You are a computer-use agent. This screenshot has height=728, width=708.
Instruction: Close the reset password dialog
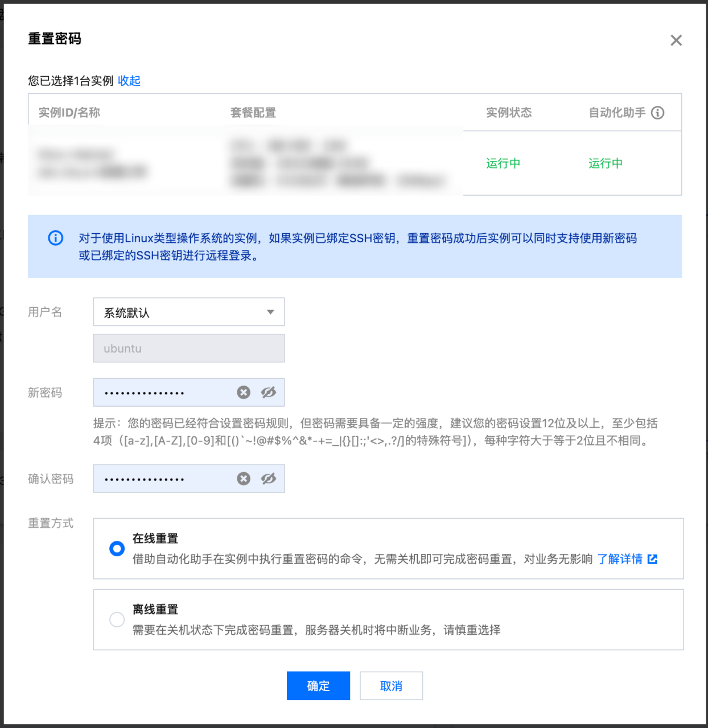[676, 40]
